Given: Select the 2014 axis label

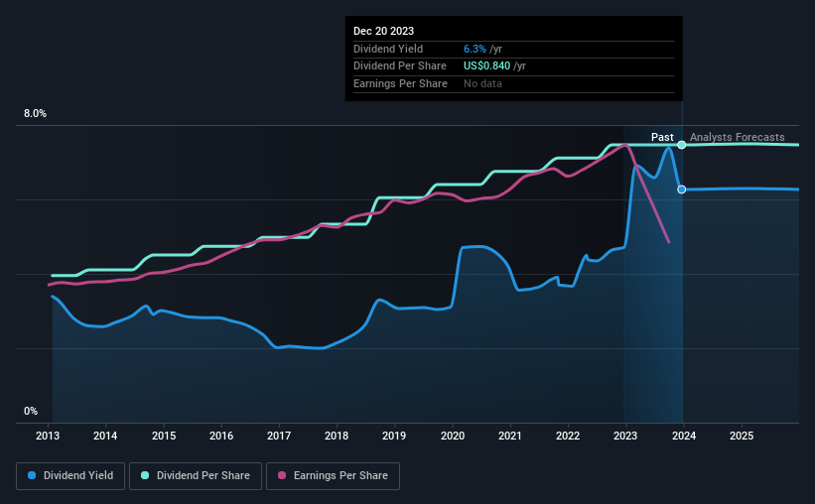Looking at the screenshot, I should click(105, 436).
